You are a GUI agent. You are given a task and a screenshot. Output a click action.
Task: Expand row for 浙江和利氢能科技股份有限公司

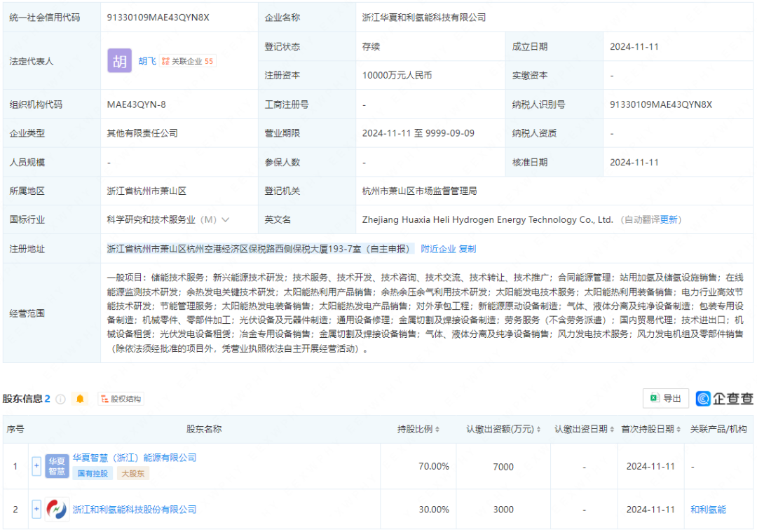point(36,510)
